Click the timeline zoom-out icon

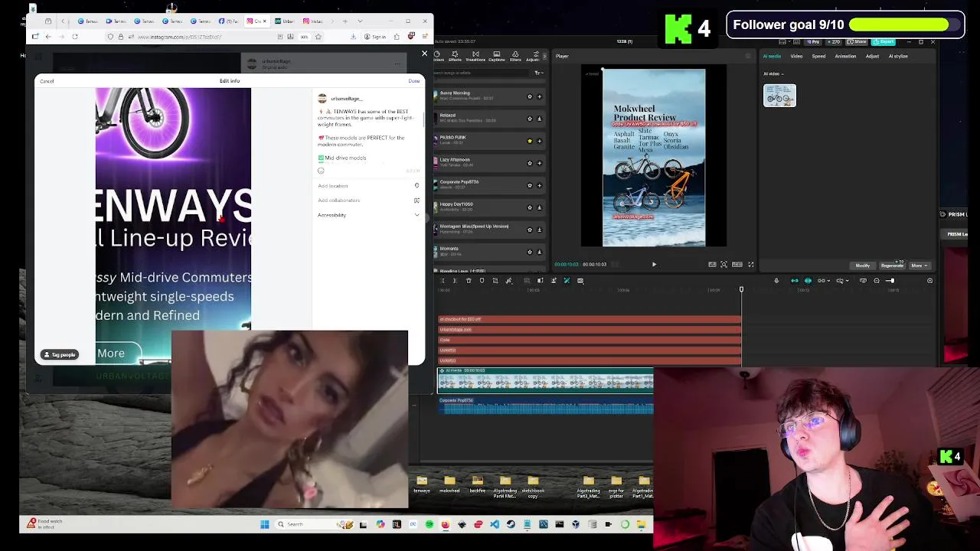click(877, 281)
